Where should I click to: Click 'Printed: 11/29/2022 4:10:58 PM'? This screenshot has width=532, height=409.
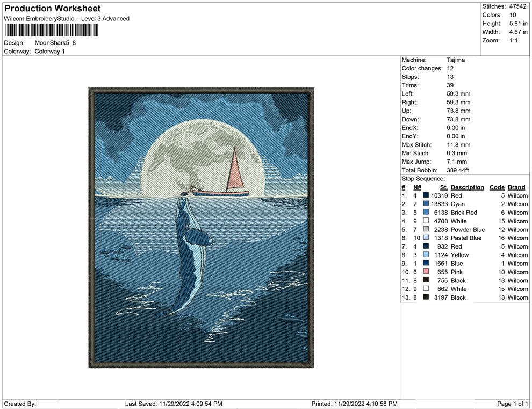[354, 404]
